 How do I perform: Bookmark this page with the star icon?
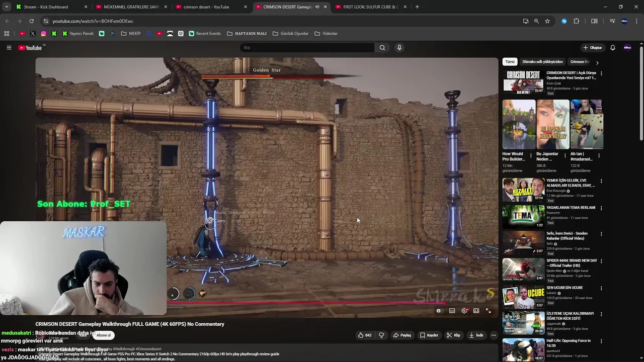coord(547,21)
